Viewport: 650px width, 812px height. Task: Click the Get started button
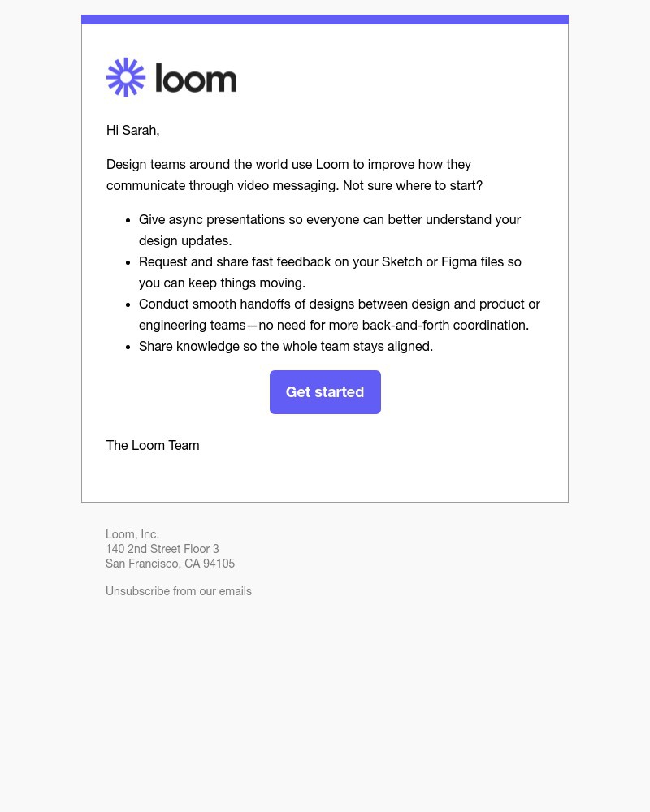click(325, 392)
